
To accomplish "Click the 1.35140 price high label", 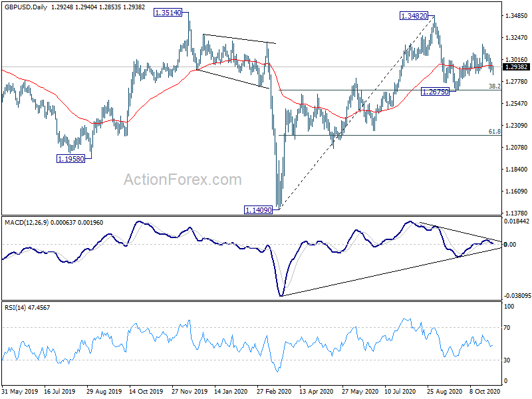I will (x=168, y=13).
